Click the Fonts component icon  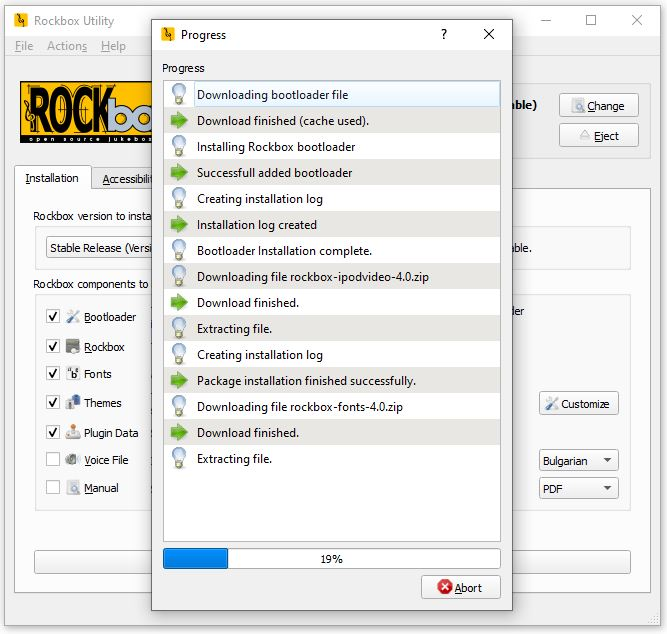(x=73, y=374)
